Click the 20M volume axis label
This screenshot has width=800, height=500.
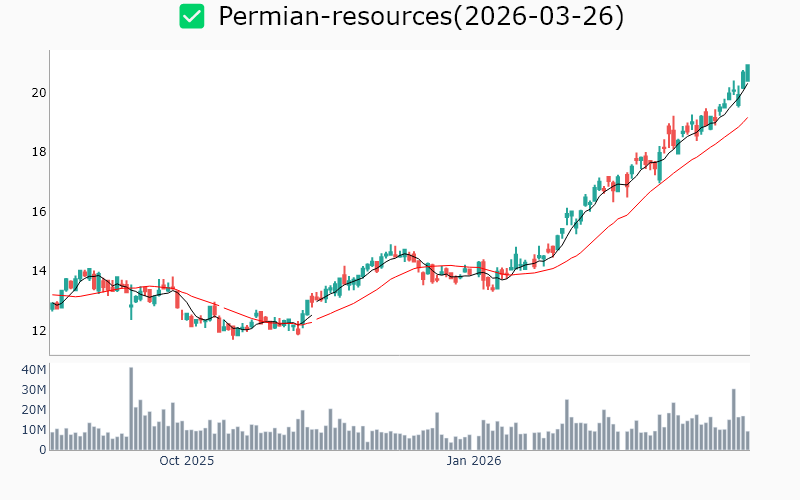tap(34, 410)
